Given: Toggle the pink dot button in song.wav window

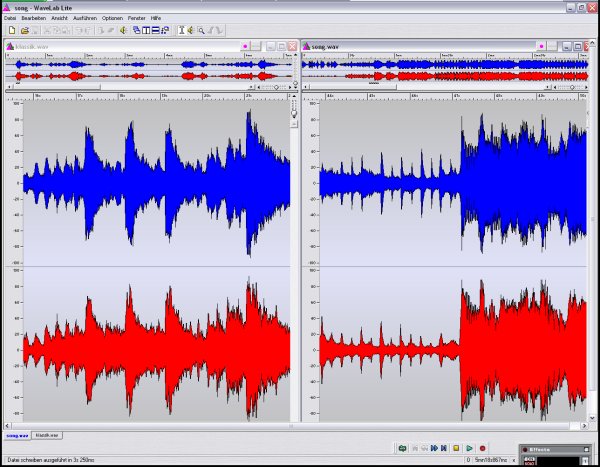Looking at the screenshot, I should [x=541, y=46].
